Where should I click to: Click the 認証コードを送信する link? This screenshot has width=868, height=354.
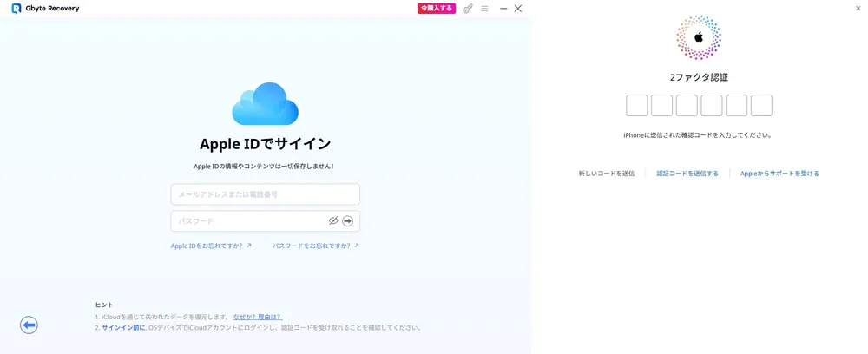click(x=687, y=174)
